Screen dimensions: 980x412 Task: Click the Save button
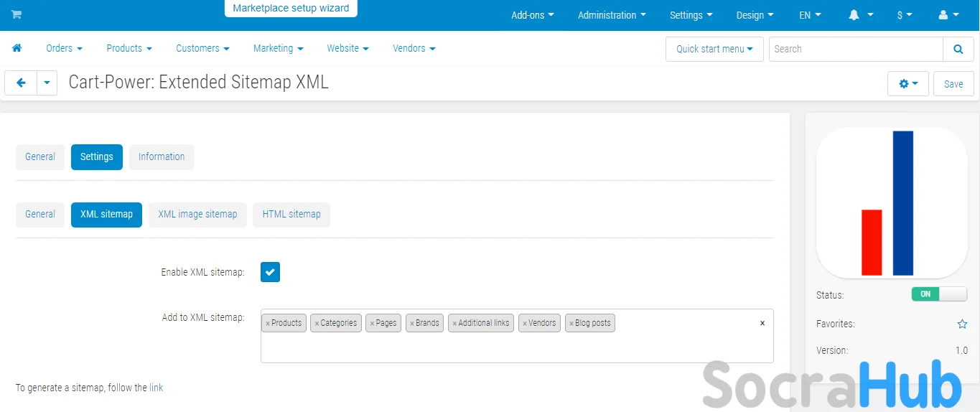pos(953,84)
